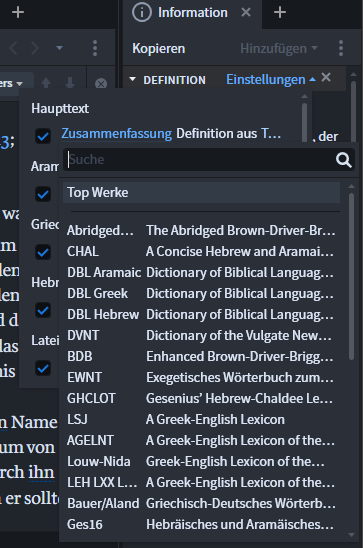
Task: Click the down arrow in the left toolbar
Action: coord(70,83)
